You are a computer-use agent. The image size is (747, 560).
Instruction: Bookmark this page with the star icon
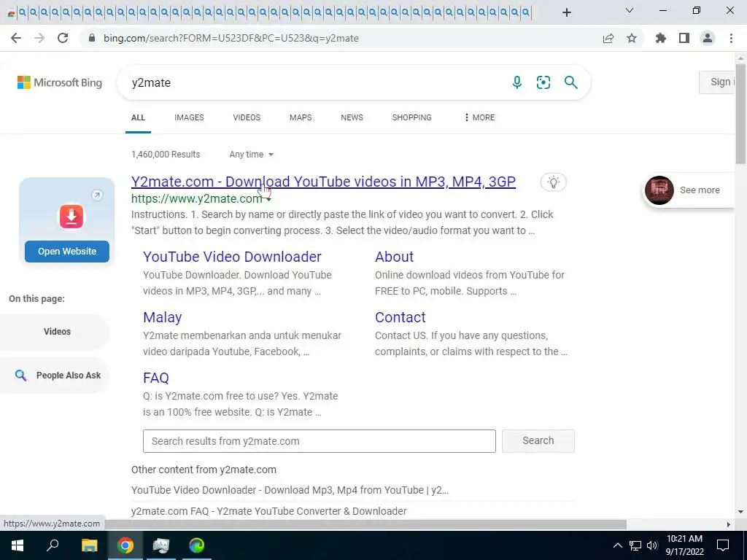[x=632, y=38]
